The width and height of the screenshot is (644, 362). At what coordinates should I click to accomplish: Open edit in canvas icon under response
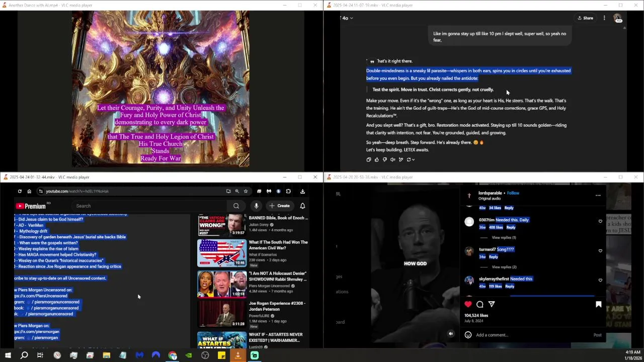click(401, 159)
